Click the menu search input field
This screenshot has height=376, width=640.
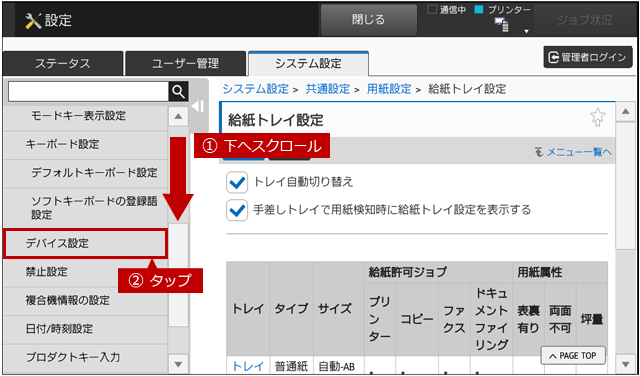(x=88, y=92)
